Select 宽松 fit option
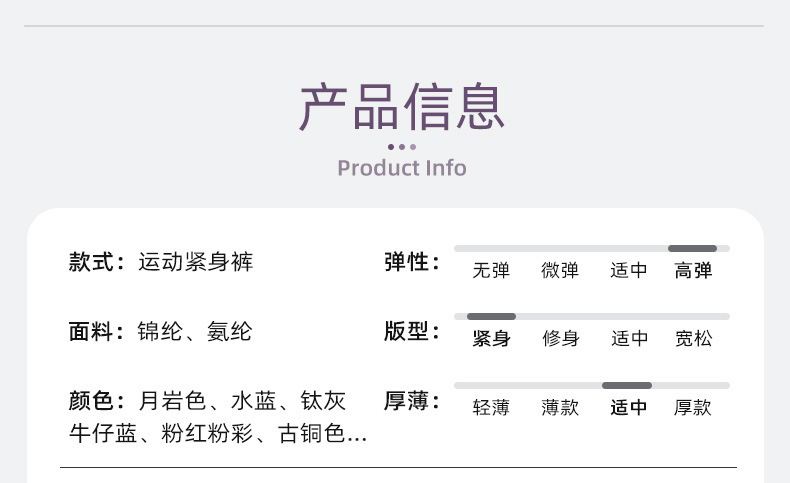The image size is (790, 483). click(x=693, y=338)
